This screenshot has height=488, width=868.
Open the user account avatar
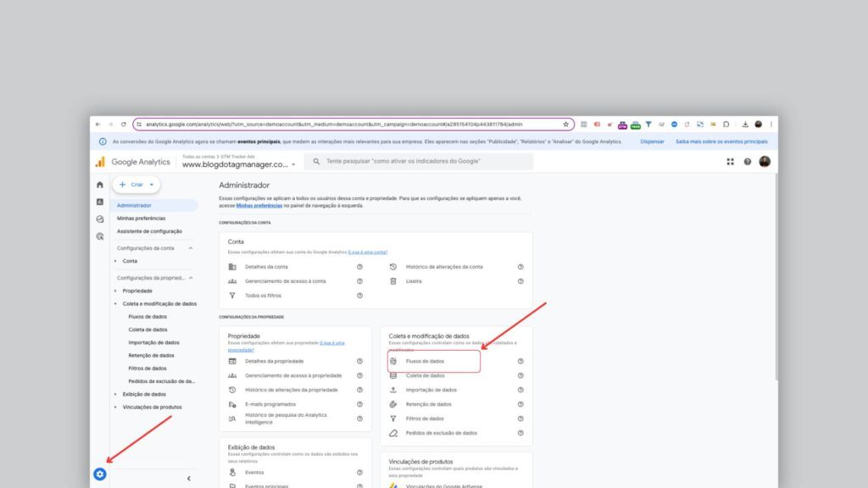tap(765, 162)
